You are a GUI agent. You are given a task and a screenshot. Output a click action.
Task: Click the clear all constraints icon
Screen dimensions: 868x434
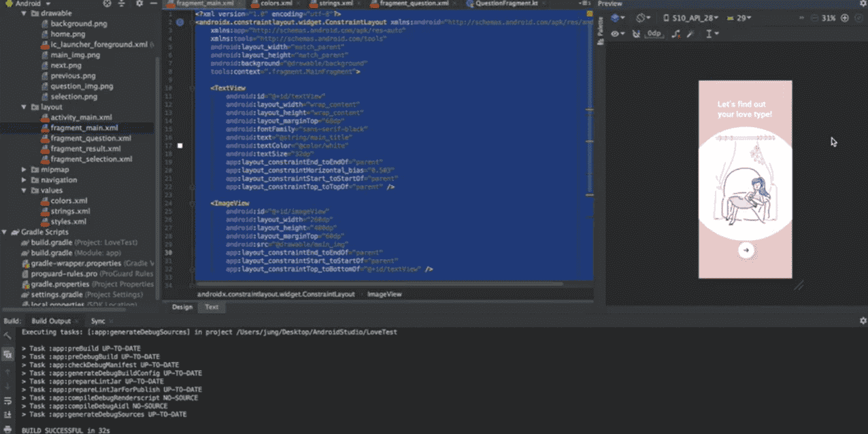pos(675,33)
